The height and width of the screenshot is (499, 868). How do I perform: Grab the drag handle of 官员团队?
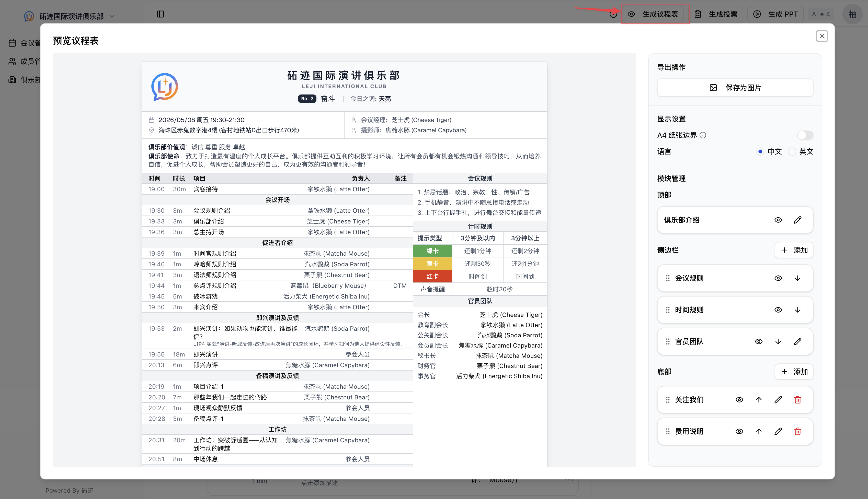click(667, 341)
